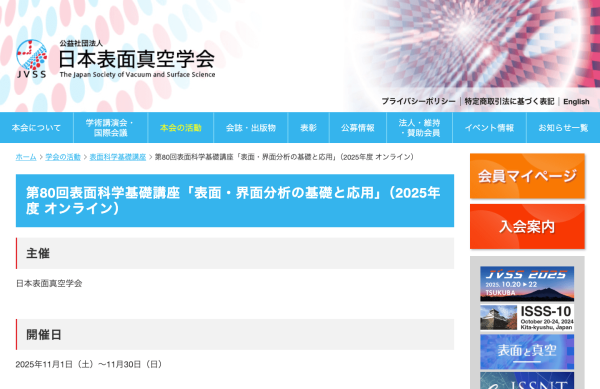Open お知らせ一覧 menu item
The height and width of the screenshot is (389, 600).
point(563,128)
